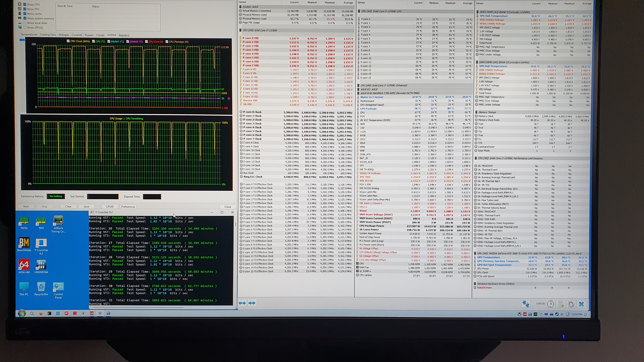Click the 12:34 PM taskbar clock
The image size is (644, 362).
coord(577,314)
